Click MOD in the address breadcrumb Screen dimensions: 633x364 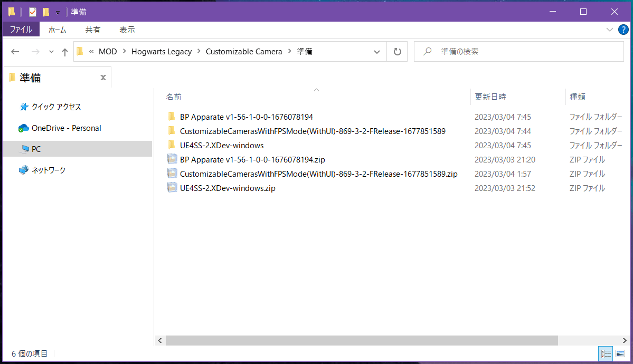(108, 52)
